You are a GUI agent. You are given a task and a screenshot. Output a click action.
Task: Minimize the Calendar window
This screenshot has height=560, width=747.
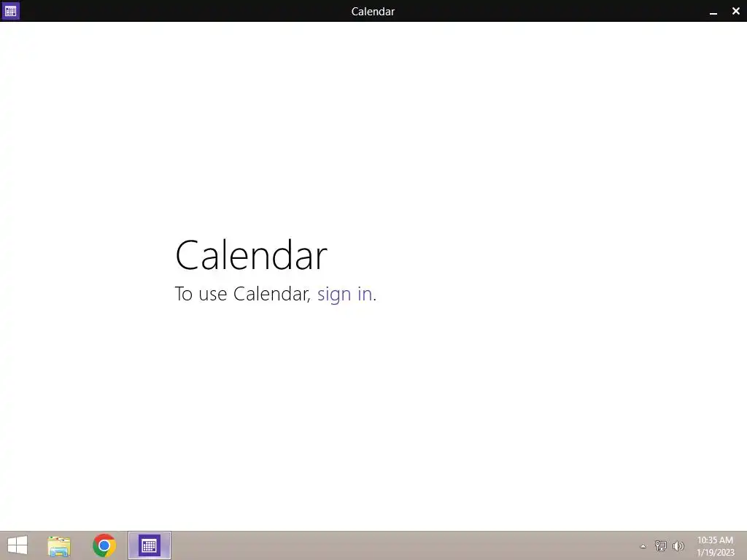coord(713,12)
